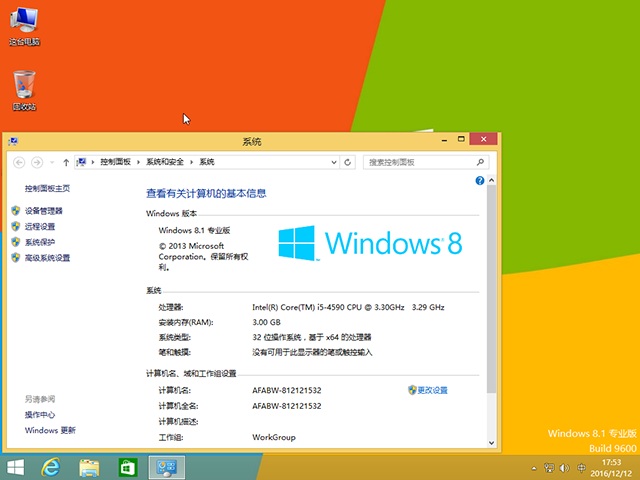This screenshot has width=640, height=480.
Task: Open the This PC desktop icon
Action: click(24, 27)
